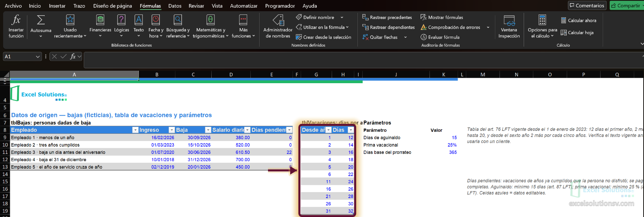This screenshot has height=217, width=644.
Task: Click Calcular ahora
Action: click(x=578, y=20)
